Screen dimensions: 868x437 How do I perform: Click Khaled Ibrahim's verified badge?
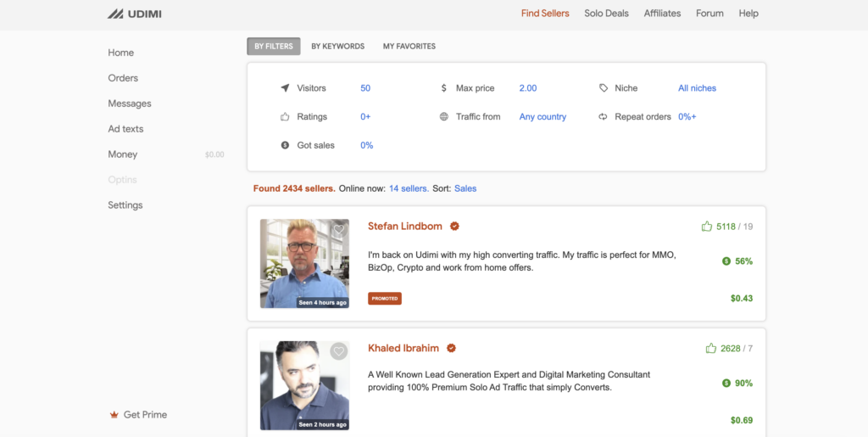tap(451, 349)
